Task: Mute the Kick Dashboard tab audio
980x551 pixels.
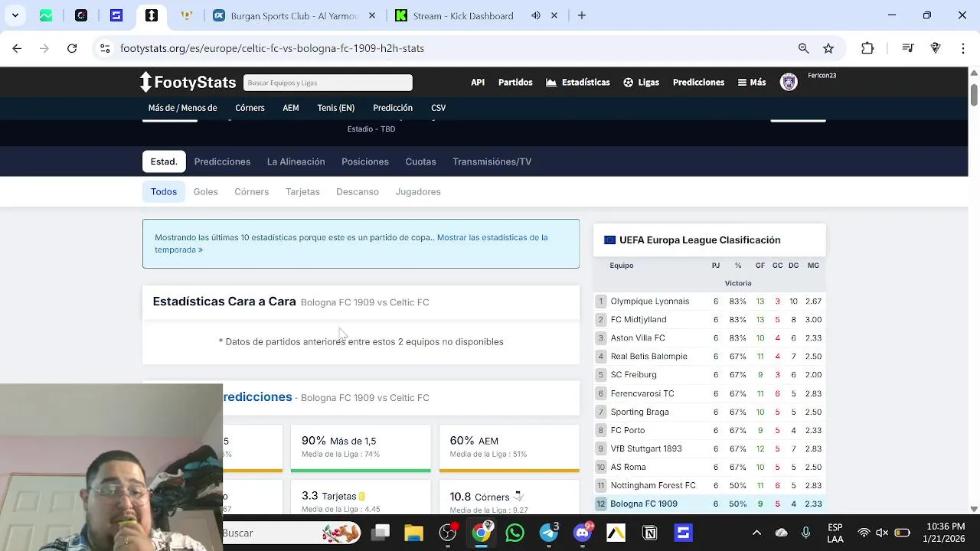Action: click(536, 15)
